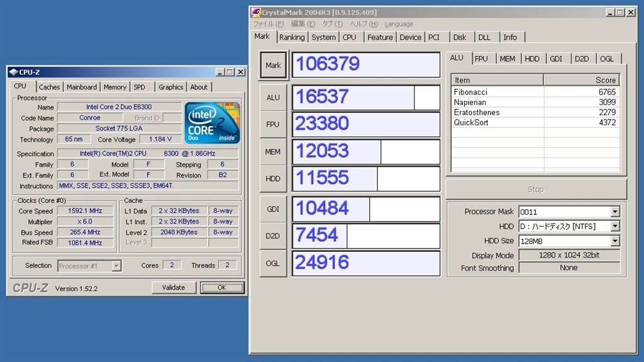Open the Memory tab in CPU-Z
Screen dimensions: 644x362
114,87
